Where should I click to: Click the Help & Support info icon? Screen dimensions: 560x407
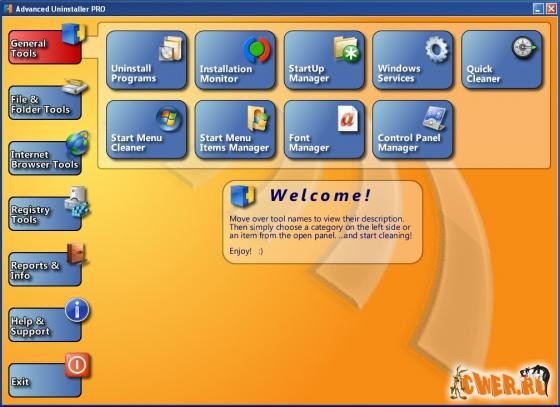tap(77, 310)
